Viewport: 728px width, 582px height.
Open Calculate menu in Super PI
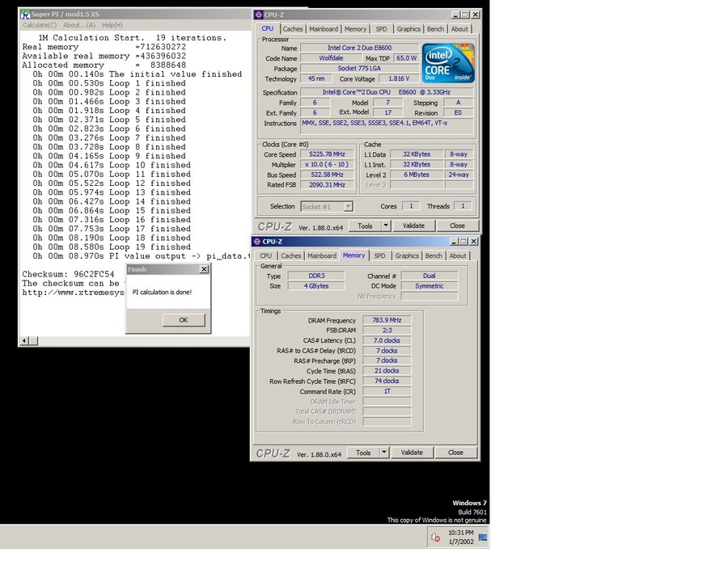[x=40, y=25]
